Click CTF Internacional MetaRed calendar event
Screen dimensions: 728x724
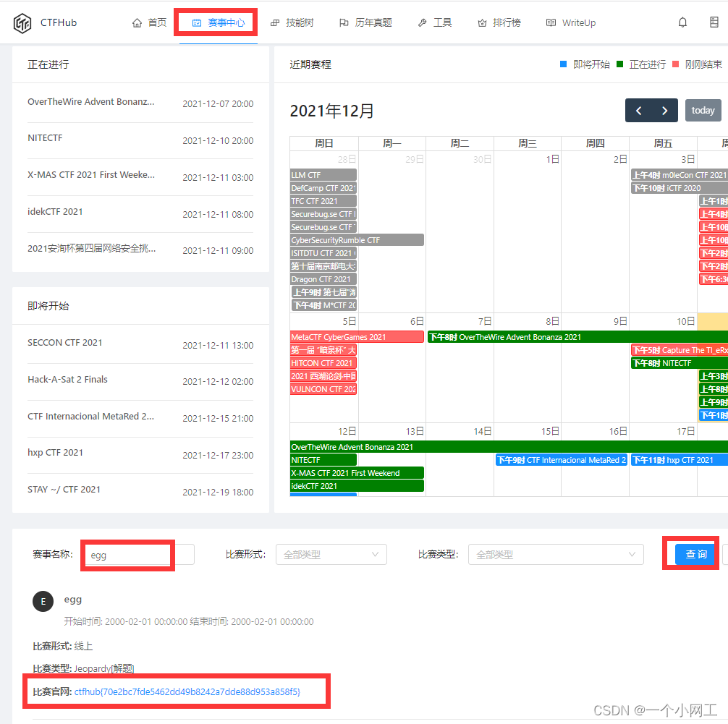[x=562, y=460]
